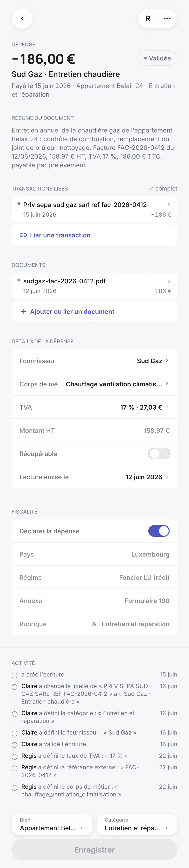Open the Catégorie Entretien et réparation selector
Screen dimensions: 189x868
point(137,825)
